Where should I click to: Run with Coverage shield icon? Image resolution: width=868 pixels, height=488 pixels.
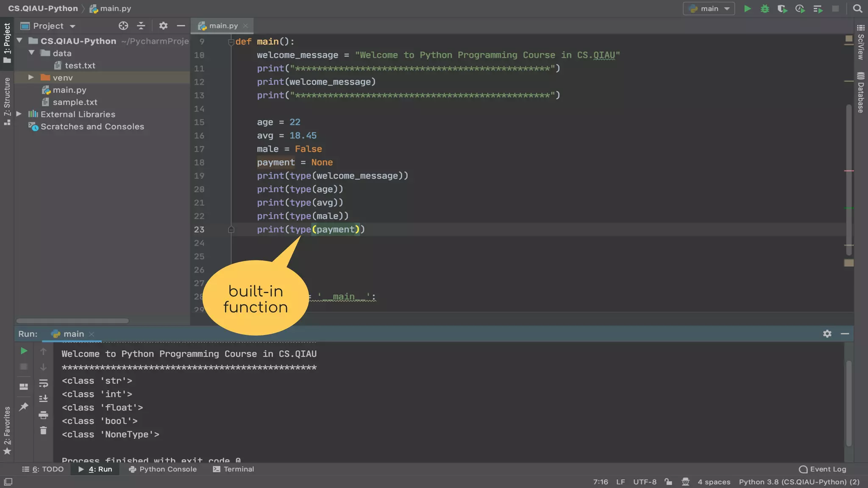point(782,8)
